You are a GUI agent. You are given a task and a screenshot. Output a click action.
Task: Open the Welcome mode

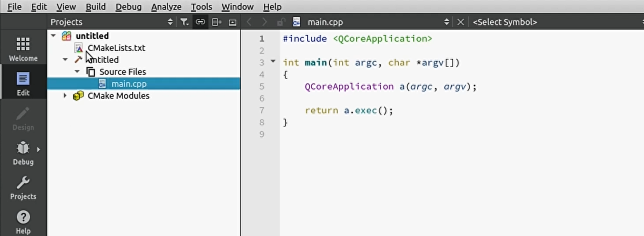click(x=23, y=49)
